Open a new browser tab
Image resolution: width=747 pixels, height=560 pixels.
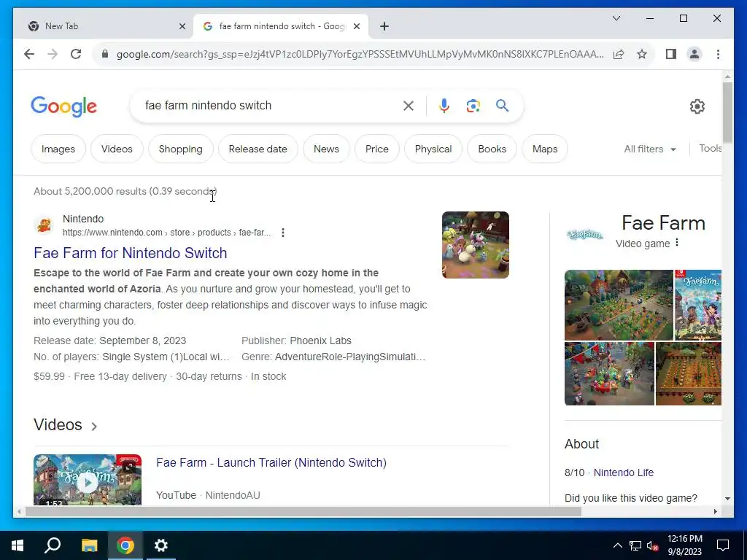click(x=384, y=26)
